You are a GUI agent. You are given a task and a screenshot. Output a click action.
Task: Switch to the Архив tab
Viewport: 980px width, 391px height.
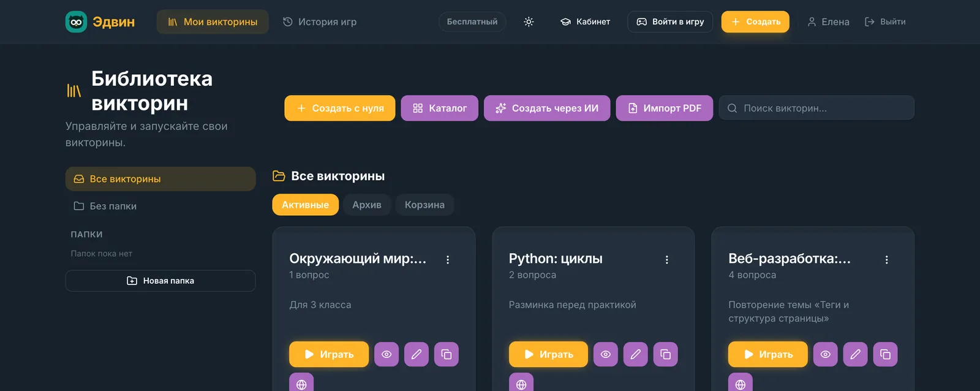tap(367, 205)
